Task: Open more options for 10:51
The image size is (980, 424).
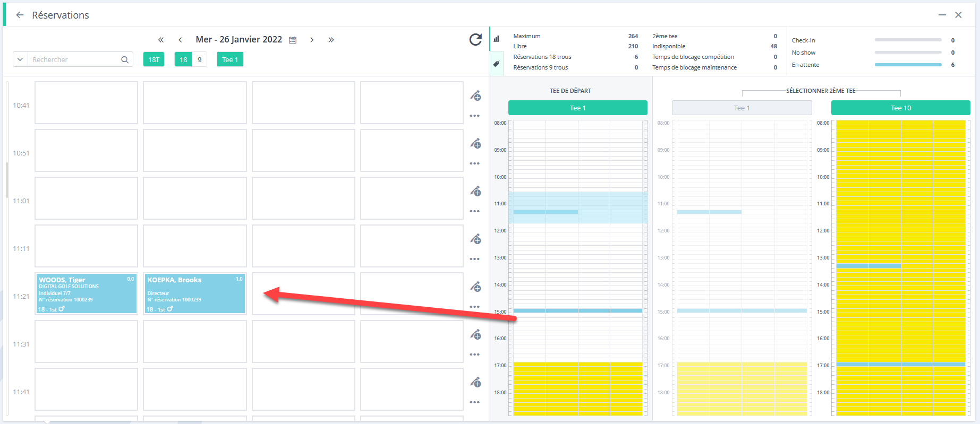Action: (x=475, y=163)
